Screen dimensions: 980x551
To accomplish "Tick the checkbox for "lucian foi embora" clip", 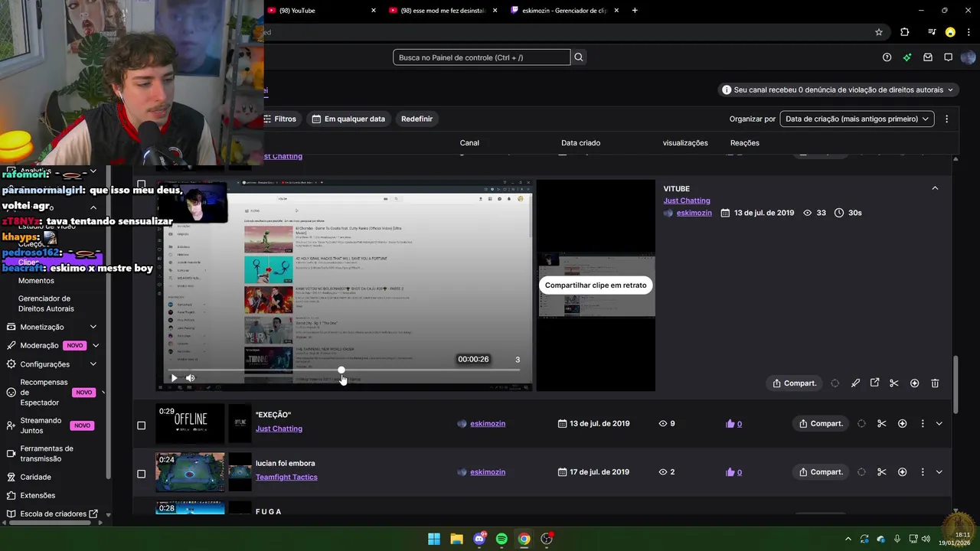I will (x=141, y=474).
